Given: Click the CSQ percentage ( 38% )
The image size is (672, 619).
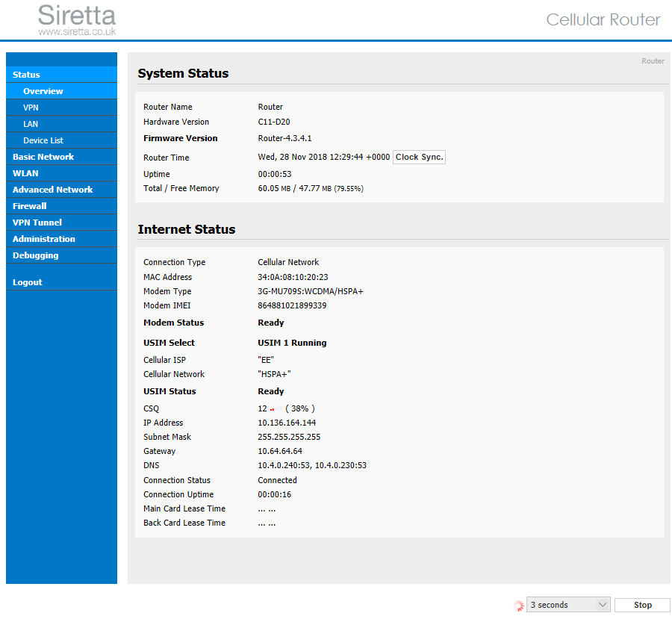Looking at the screenshot, I should coord(300,408).
